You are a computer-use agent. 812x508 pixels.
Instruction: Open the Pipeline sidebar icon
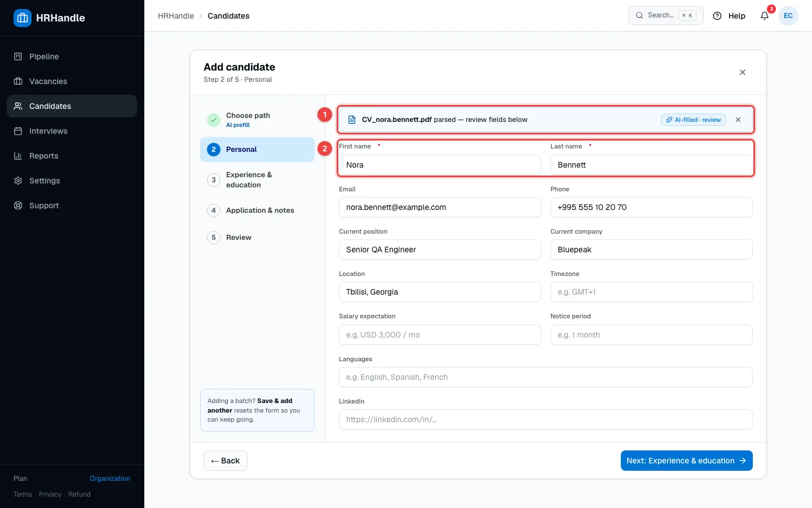tap(18, 56)
